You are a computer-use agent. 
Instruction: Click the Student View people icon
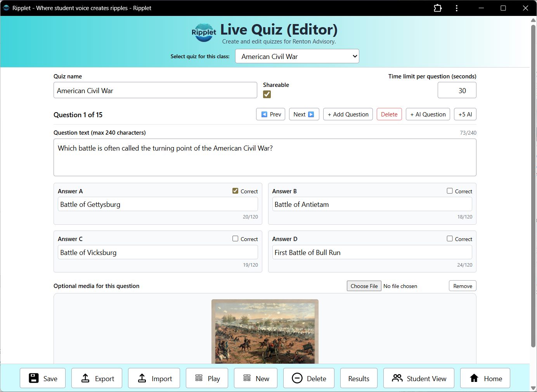click(x=397, y=378)
